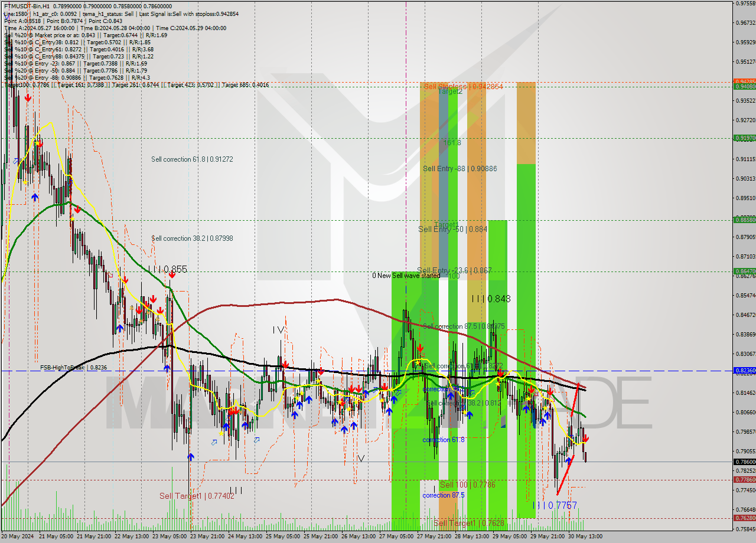Click the '28 May 13:00' time axis label

(472, 537)
